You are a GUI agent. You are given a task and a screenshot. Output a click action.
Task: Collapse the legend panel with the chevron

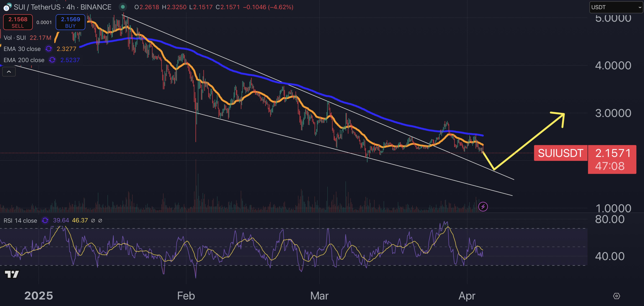point(9,72)
